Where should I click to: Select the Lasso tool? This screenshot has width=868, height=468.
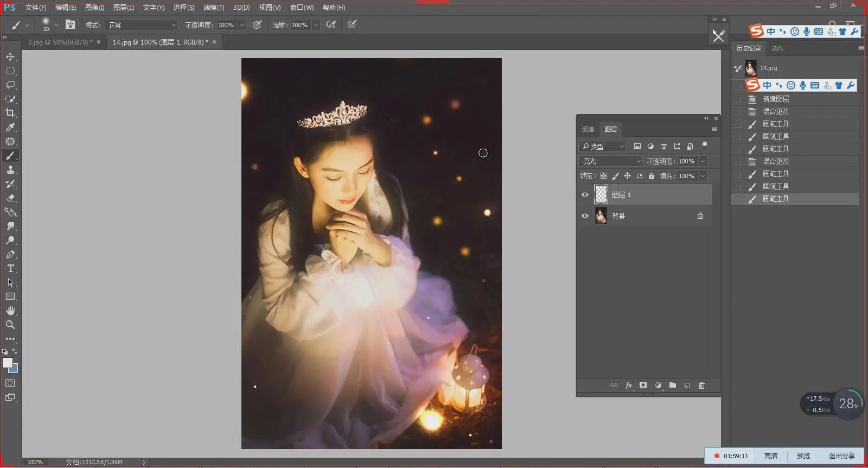pyautogui.click(x=10, y=85)
